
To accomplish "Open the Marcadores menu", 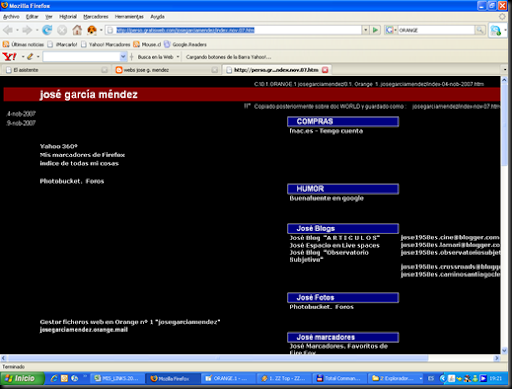I will point(96,16).
